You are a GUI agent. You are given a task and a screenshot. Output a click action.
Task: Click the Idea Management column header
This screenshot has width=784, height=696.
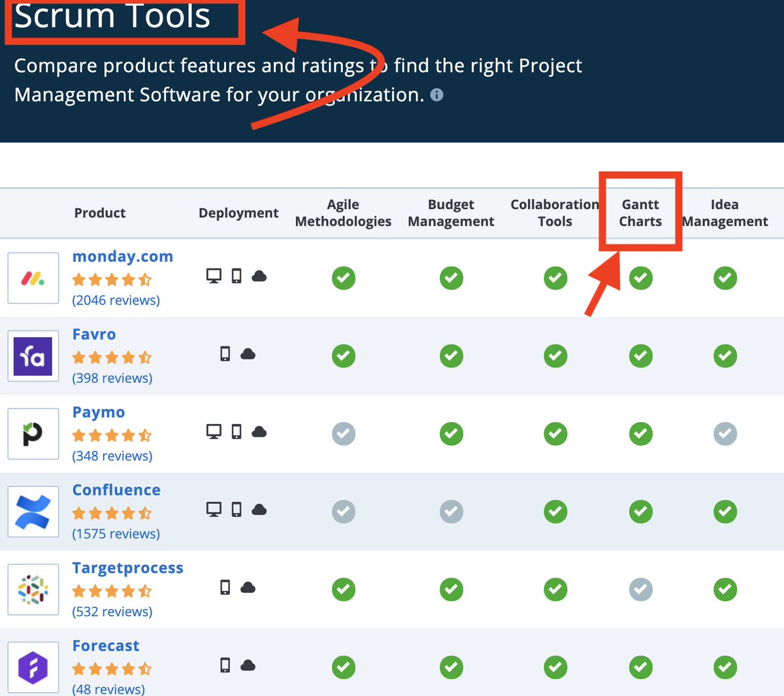[725, 213]
